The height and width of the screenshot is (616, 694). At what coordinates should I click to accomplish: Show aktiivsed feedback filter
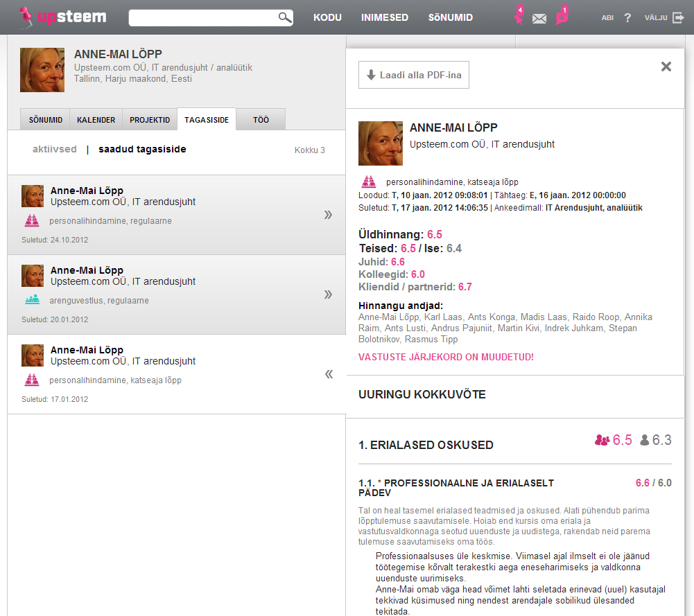coord(55,149)
